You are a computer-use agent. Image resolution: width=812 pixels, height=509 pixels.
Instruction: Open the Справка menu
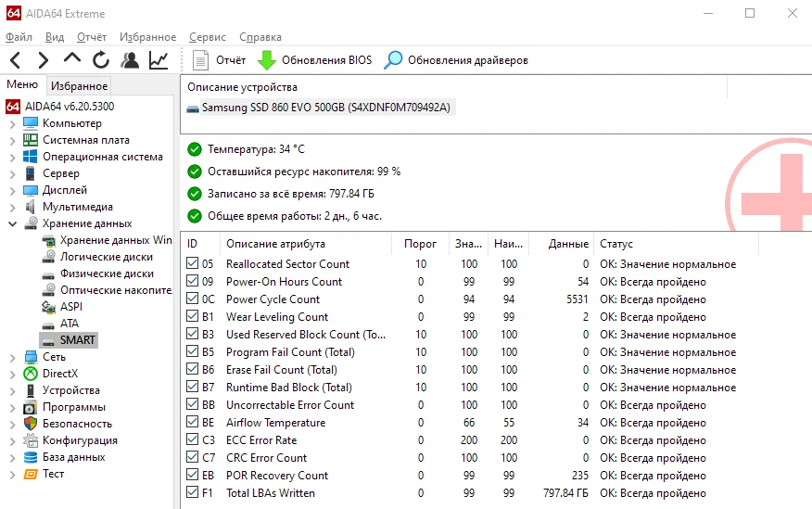click(260, 37)
